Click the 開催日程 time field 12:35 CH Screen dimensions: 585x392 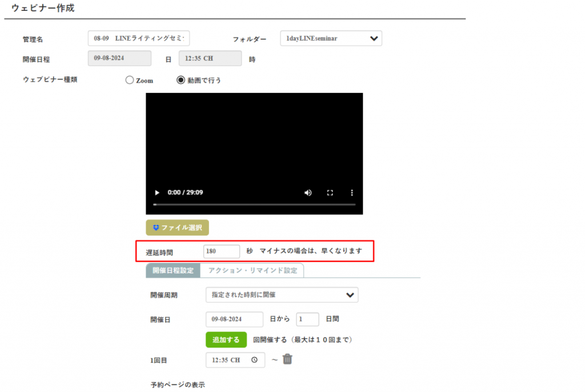coord(210,59)
